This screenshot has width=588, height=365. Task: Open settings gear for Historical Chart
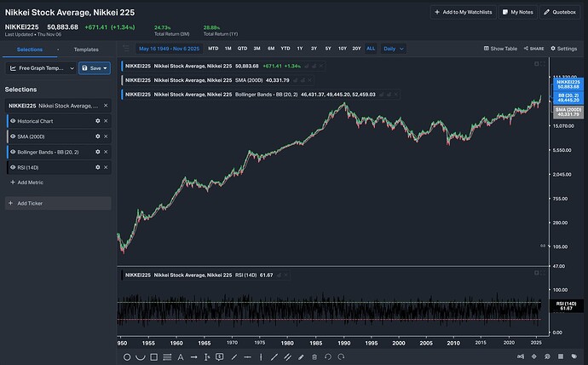pos(97,121)
